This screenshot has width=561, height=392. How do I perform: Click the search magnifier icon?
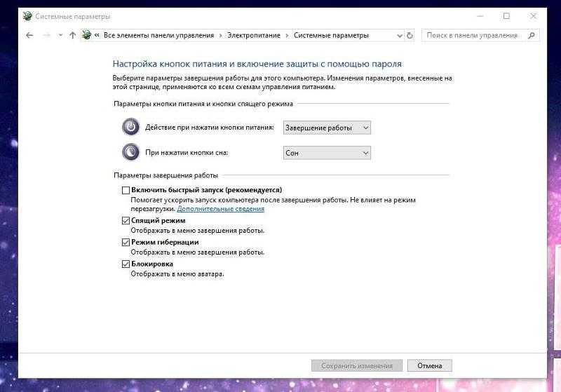coord(532,35)
